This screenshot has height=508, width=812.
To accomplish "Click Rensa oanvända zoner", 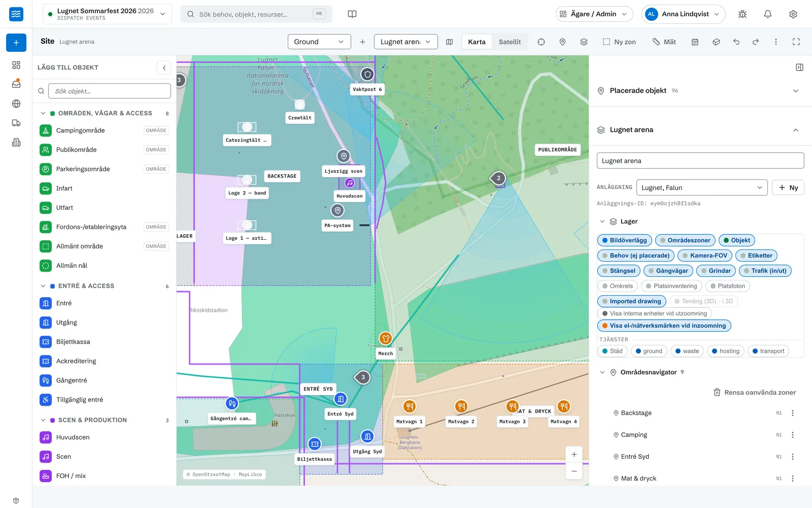I will [x=755, y=392].
